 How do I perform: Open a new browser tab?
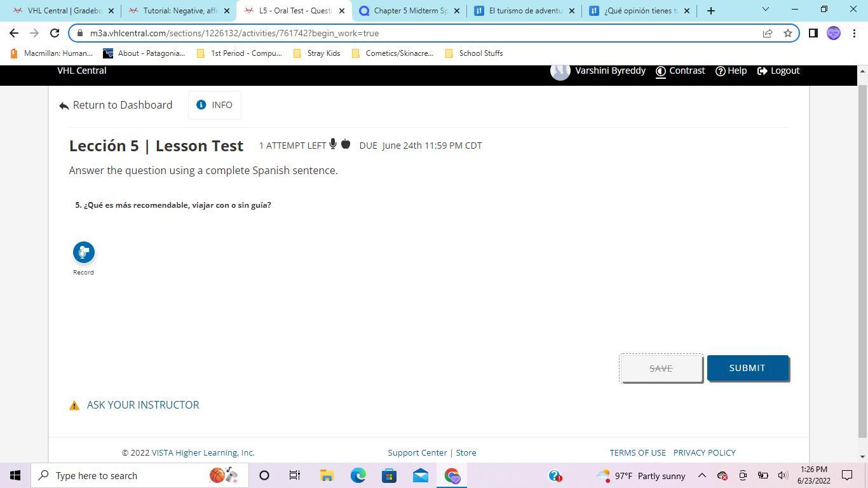(711, 11)
